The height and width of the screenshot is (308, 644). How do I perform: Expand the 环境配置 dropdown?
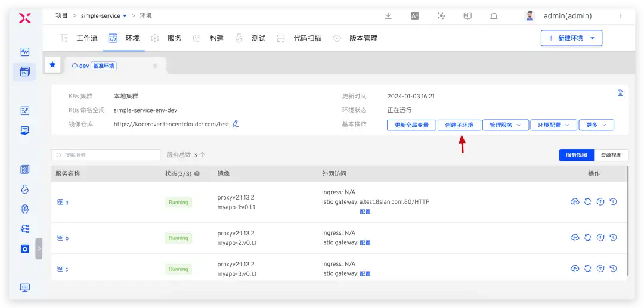pos(554,125)
